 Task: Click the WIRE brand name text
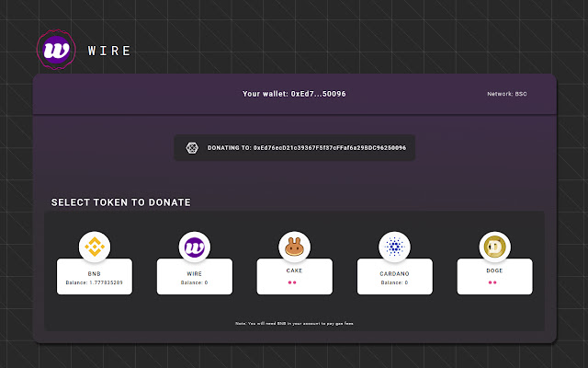[x=109, y=51]
